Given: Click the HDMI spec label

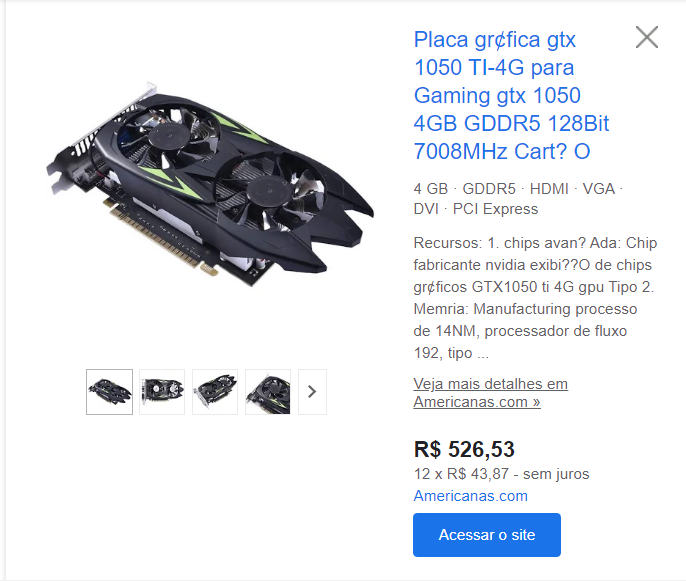Looking at the screenshot, I should coord(549,189).
